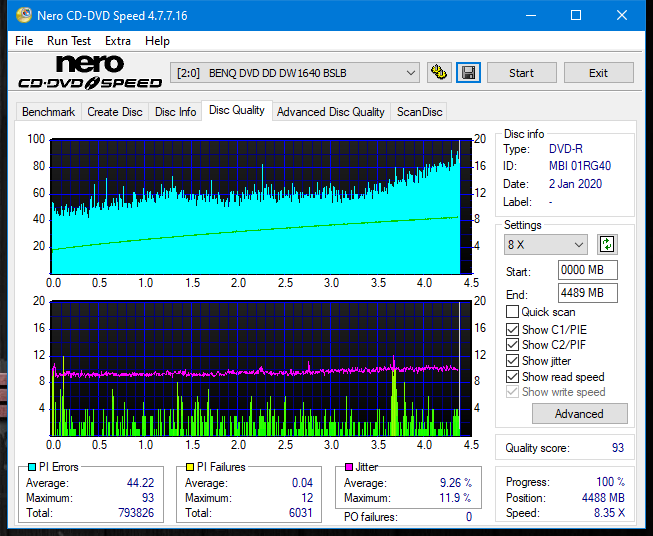Open the Extra menu
This screenshot has width=653, height=536.
pyautogui.click(x=118, y=41)
